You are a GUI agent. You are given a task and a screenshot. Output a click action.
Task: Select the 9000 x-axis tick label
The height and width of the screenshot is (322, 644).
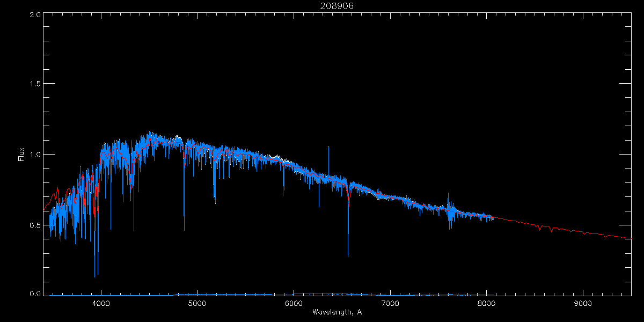click(583, 303)
